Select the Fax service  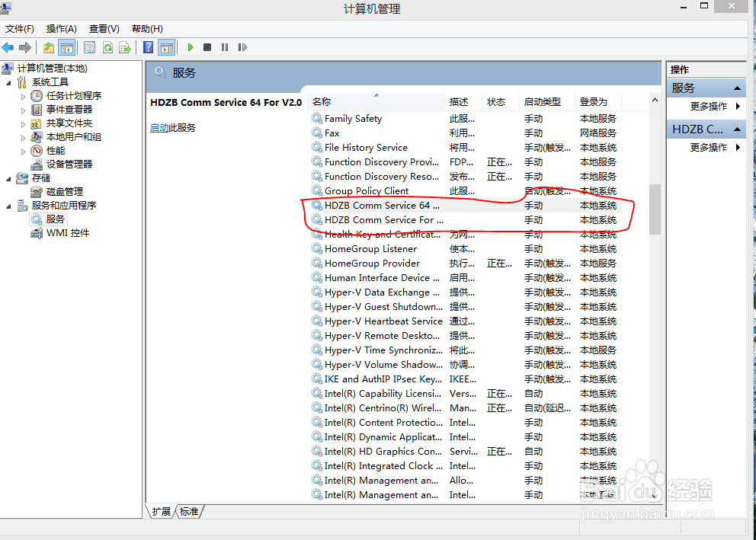pos(466,133)
